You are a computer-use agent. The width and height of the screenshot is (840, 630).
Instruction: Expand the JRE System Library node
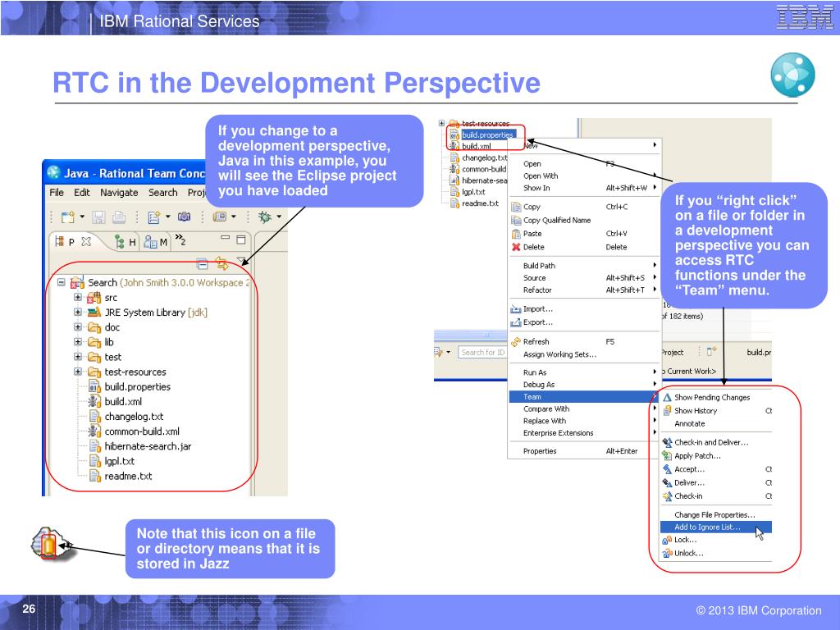coord(78,312)
